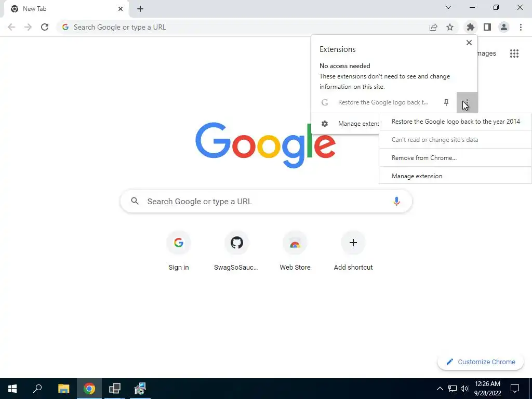Screen dimensions: 532x399
Task: Reload the page with the refresh icon
Action: 45,27
